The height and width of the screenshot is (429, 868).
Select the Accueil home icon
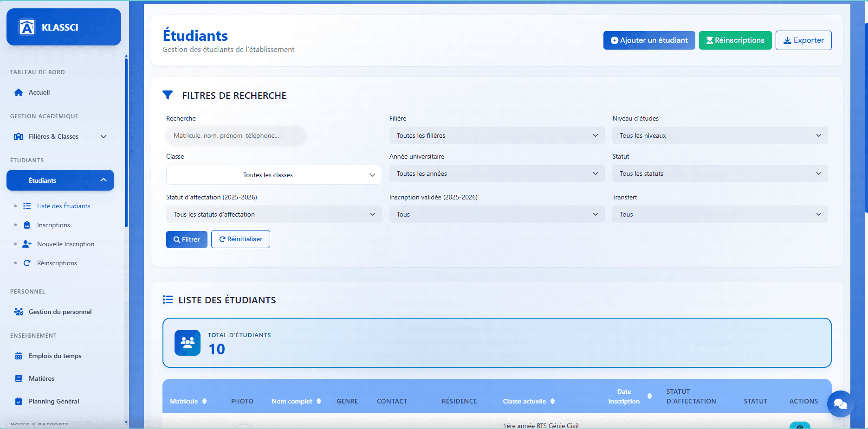tap(19, 92)
